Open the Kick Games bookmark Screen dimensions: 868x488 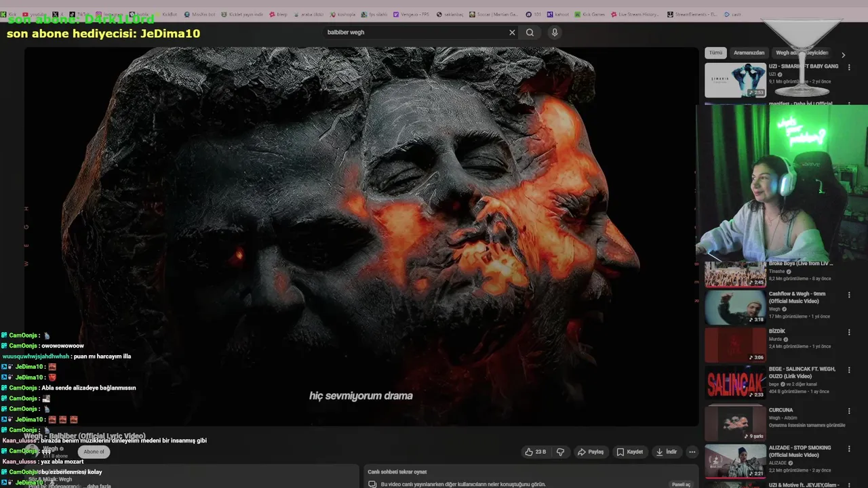589,14
